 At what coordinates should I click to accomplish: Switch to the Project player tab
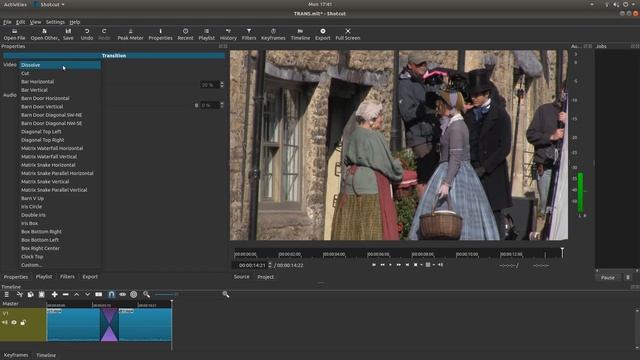tap(265, 277)
